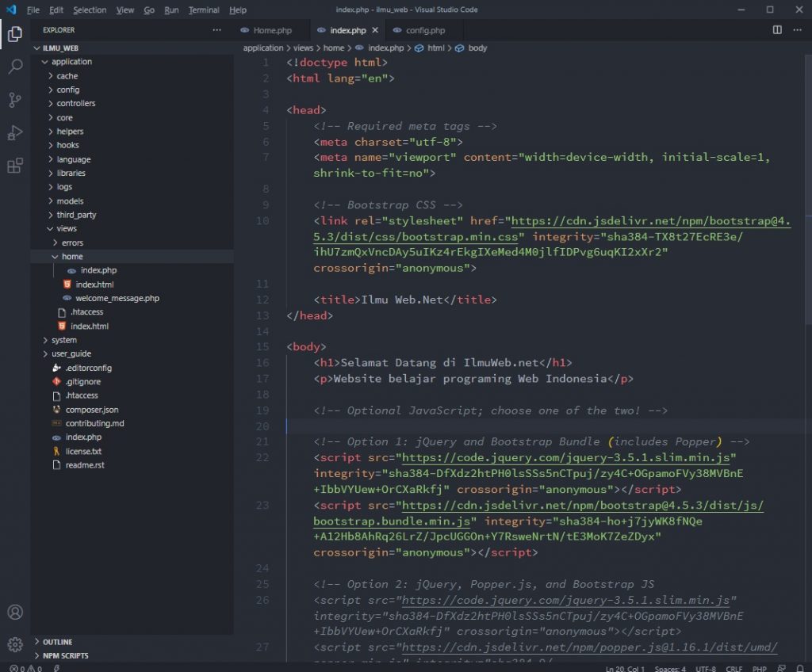This screenshot has height=672, width=812.
Task: Click the Split Editor icon
Action: [777, 30]
